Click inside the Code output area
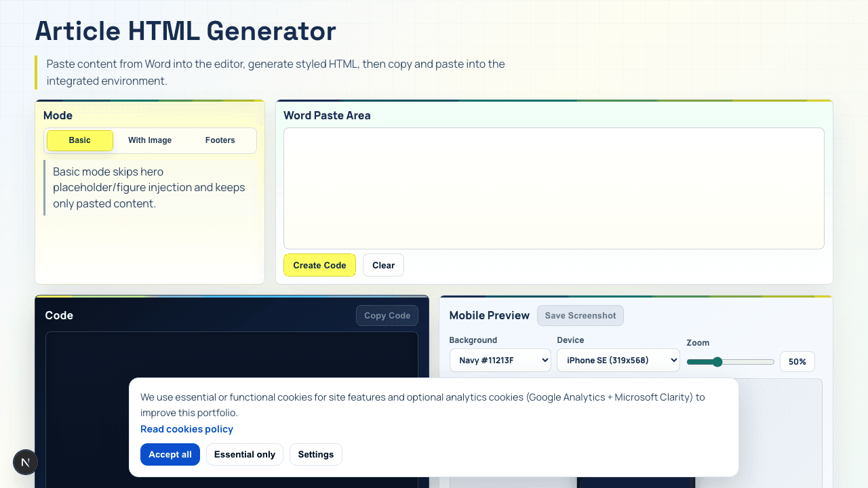 [232, 409]
